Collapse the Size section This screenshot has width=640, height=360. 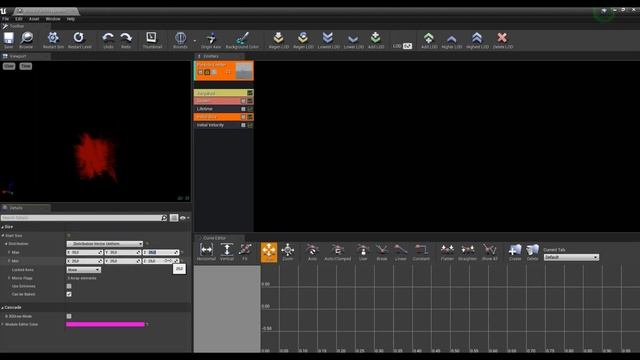pos(2,227)
